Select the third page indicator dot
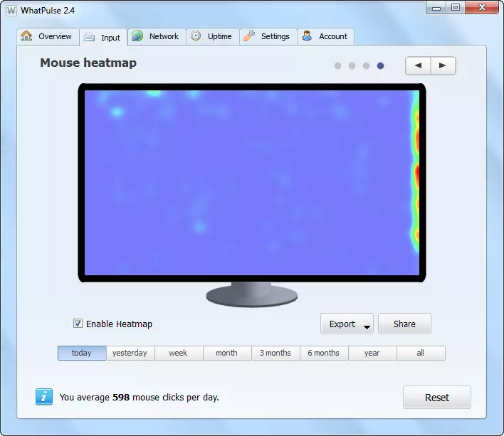Viewport: 504px width, 436px height. tap(366, 66)
